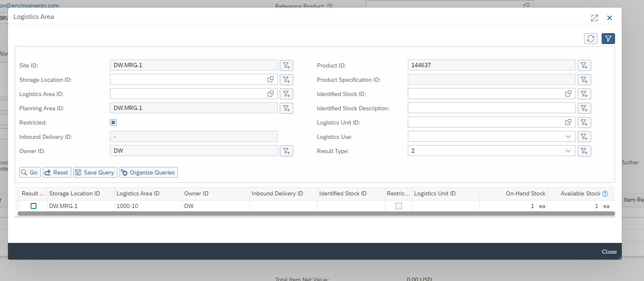Expand the Logistics Use dropdown
This screenshot has height=281, width=644.
[x=568, y=137]
